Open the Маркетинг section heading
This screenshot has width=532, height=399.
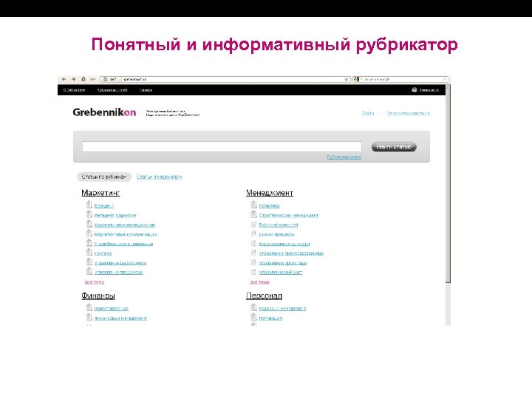click(x=100, y=193)
